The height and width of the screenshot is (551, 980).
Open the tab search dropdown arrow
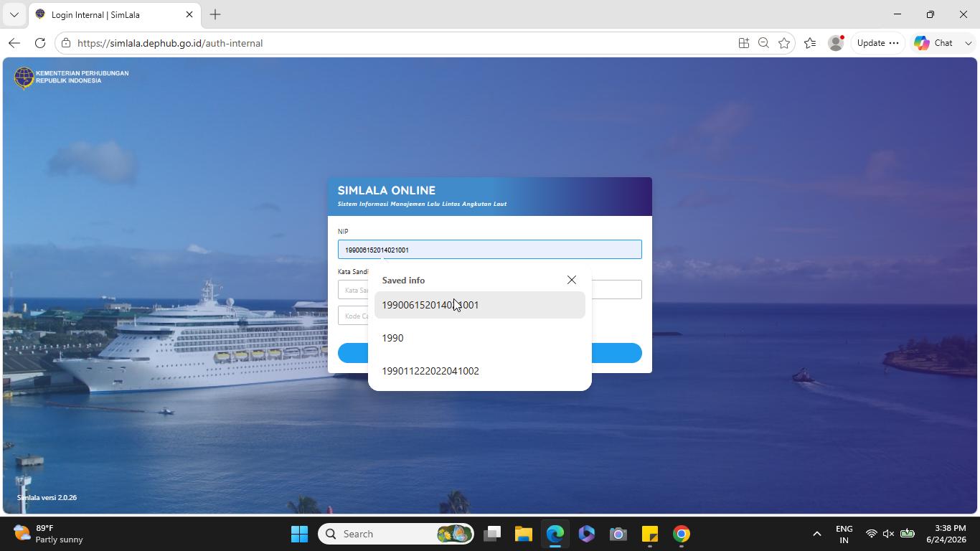[x=14, y=14]
